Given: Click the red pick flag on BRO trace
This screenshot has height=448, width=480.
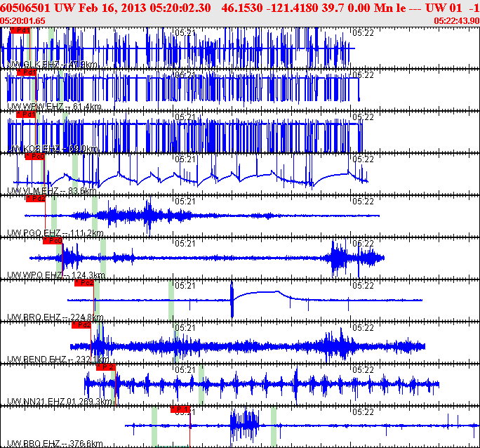Looking at the screenshot, I should coord(84,283).
